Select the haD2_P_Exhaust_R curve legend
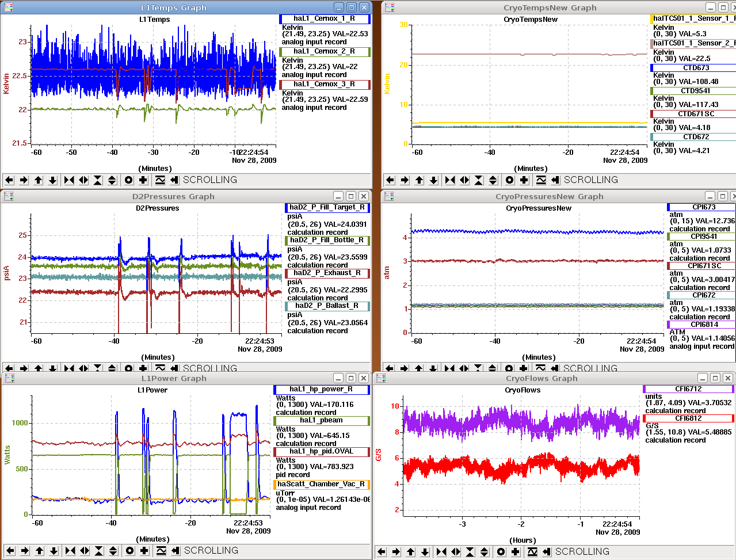 coord(327,273)
